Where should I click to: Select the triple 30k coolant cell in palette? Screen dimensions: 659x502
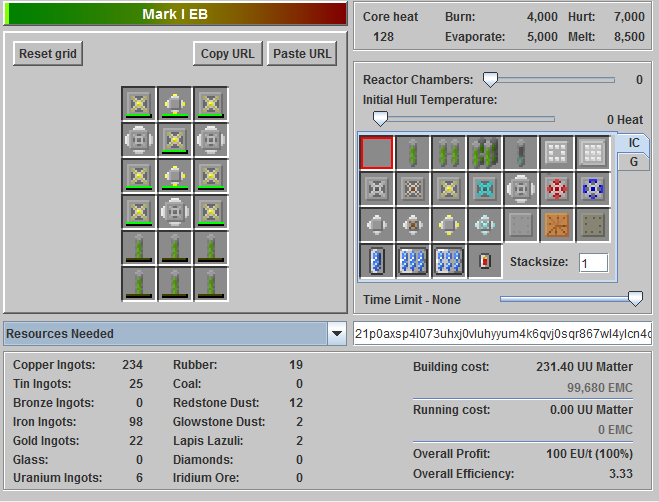point(413,261)
